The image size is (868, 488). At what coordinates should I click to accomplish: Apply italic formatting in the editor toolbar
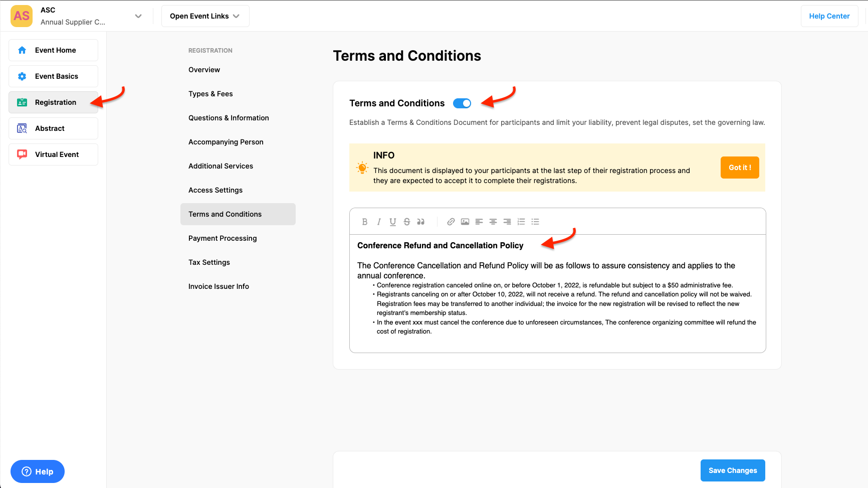click(x=379, y=222)
